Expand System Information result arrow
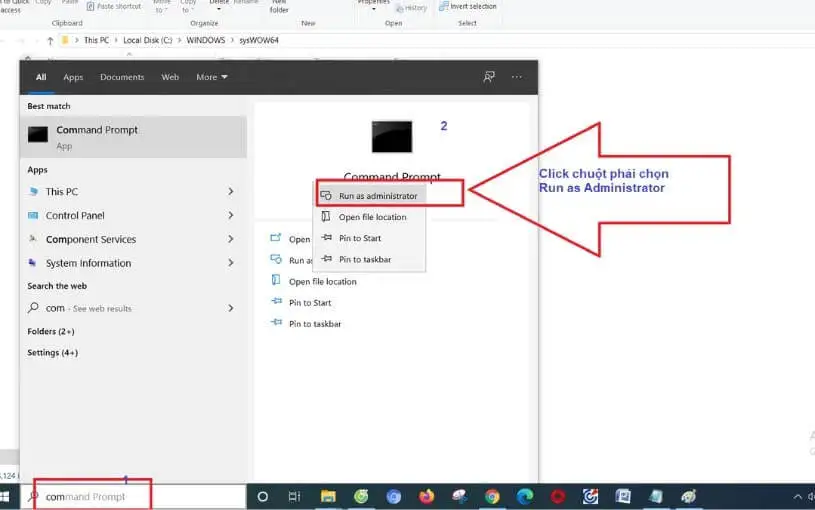This screenshot has height=510, width=815. 231,263
